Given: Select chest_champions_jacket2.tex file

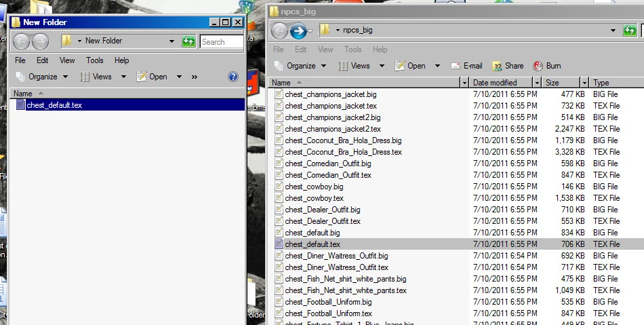Looking at the screenshot, I should (x=333, y=129).
